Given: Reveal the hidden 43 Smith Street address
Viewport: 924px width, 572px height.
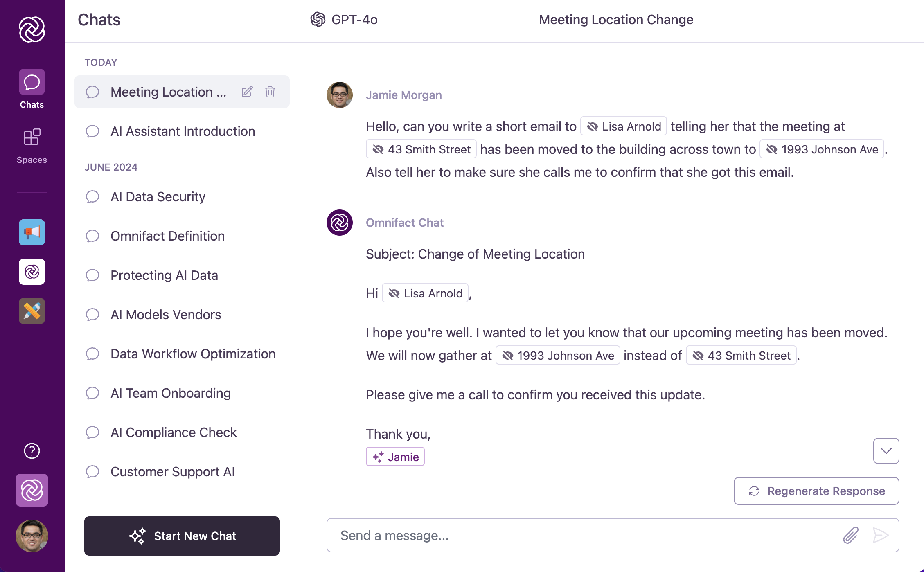Looking at the screenshot, I should coord(421,149).
